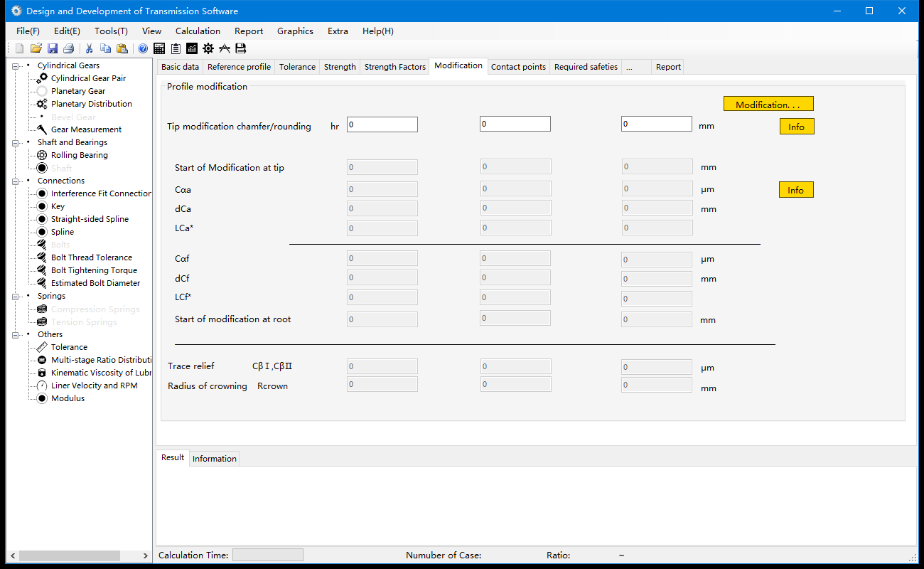The image size is (924, 569).
Task: Open the Information tab in result pane
Action: (x=215, y=459)
